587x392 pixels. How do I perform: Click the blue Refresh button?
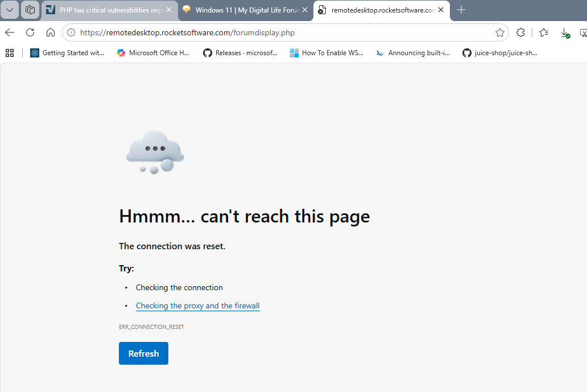click(144, 353)
